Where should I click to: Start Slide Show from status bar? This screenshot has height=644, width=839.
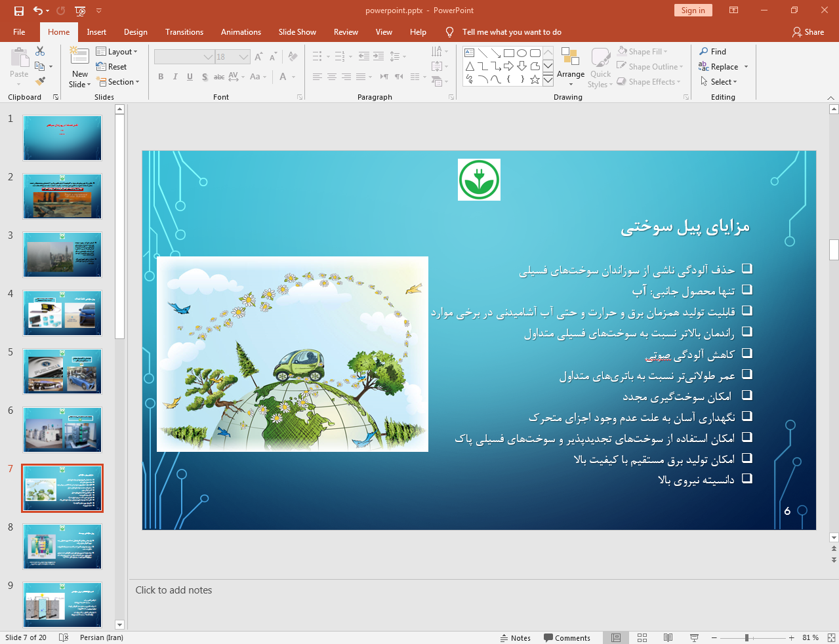[x=694, y=637]
